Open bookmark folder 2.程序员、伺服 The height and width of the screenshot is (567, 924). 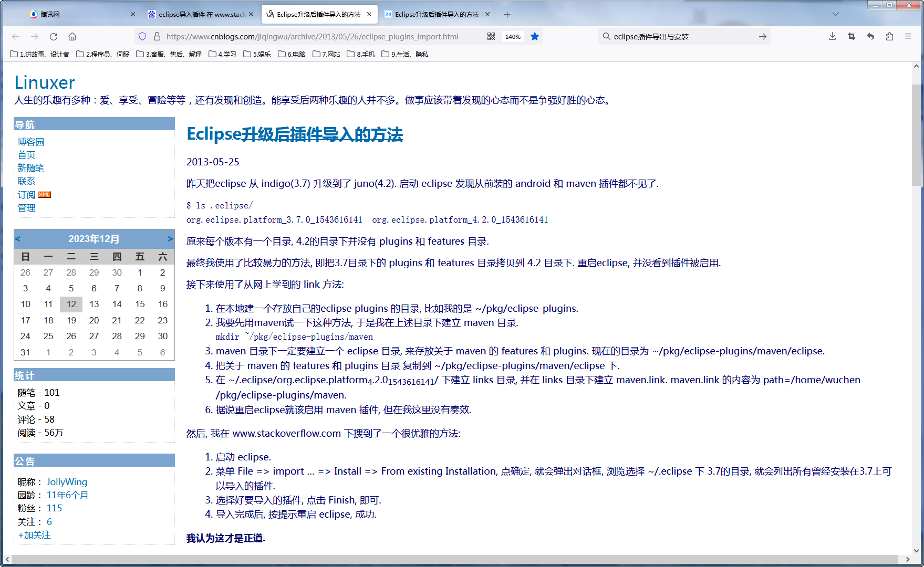click(x=102, y=54)
